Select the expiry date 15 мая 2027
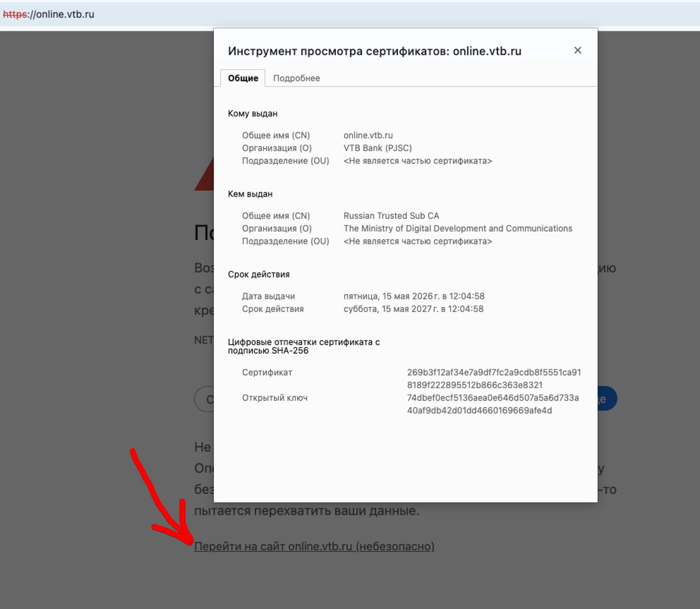This screenshot has width=700, height=609. 413,309
